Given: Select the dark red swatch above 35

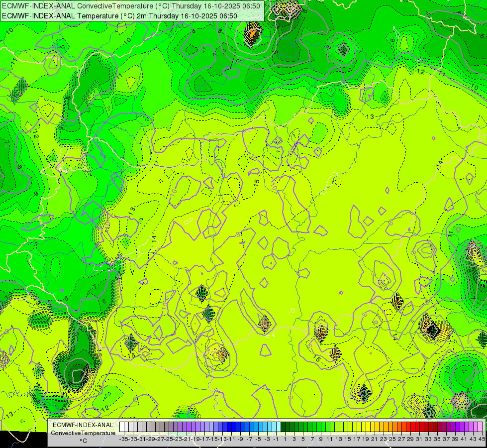Looking at the screenshot, I should click(x=435, y=427).
